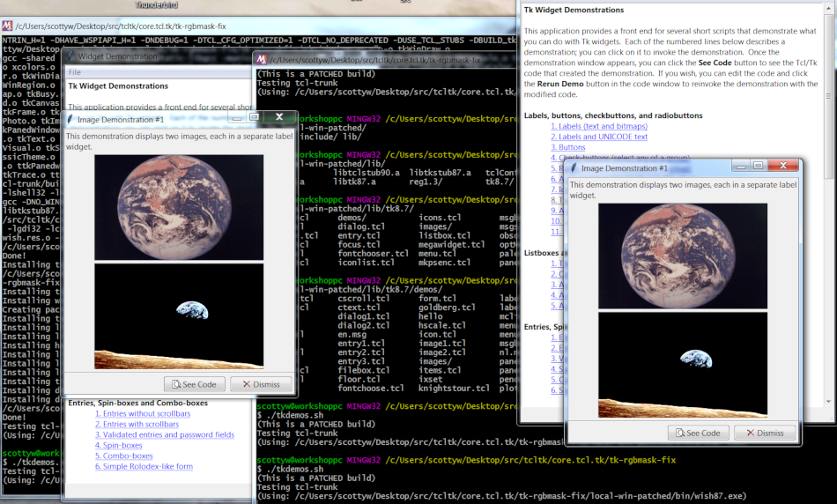Close the right Image Demonstration #1 window
Viewport: 837px width, 504px height.
[783, 165]
